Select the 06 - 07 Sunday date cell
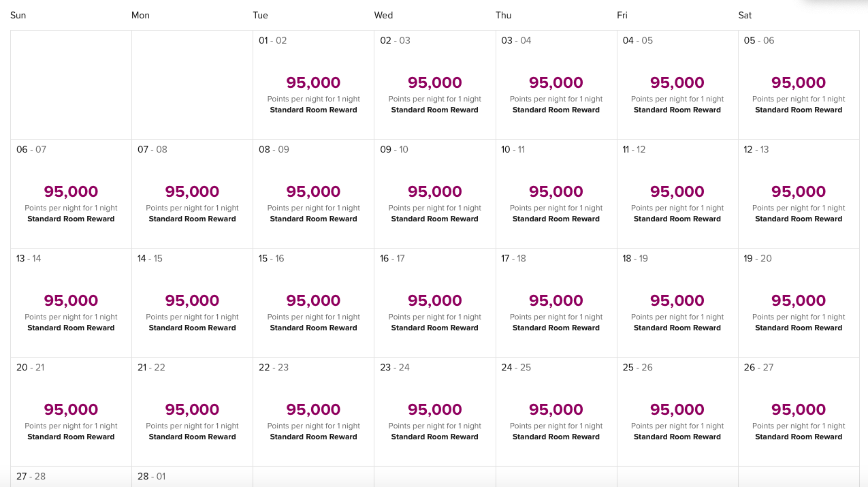This screenshot has height=487, width=868. (x=71, y=194)
